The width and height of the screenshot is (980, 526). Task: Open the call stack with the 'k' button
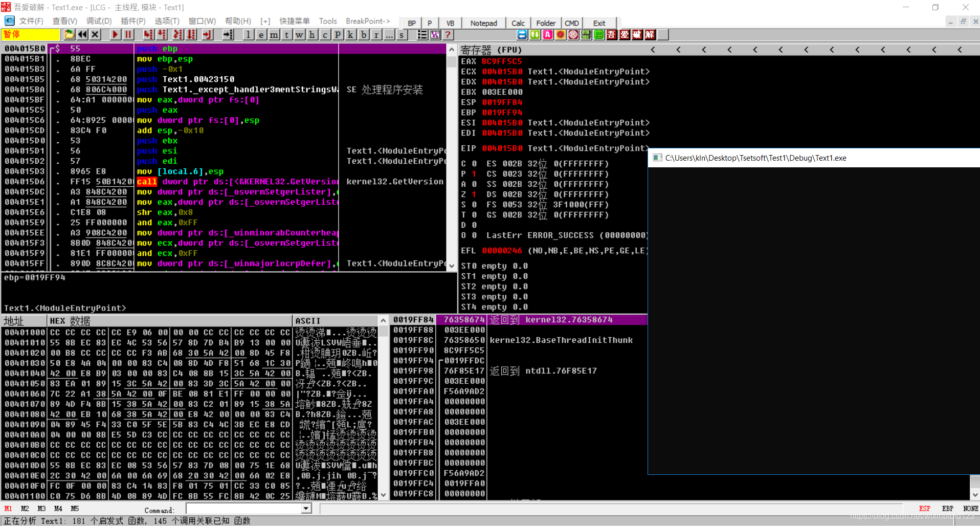[x=350, y=34]
